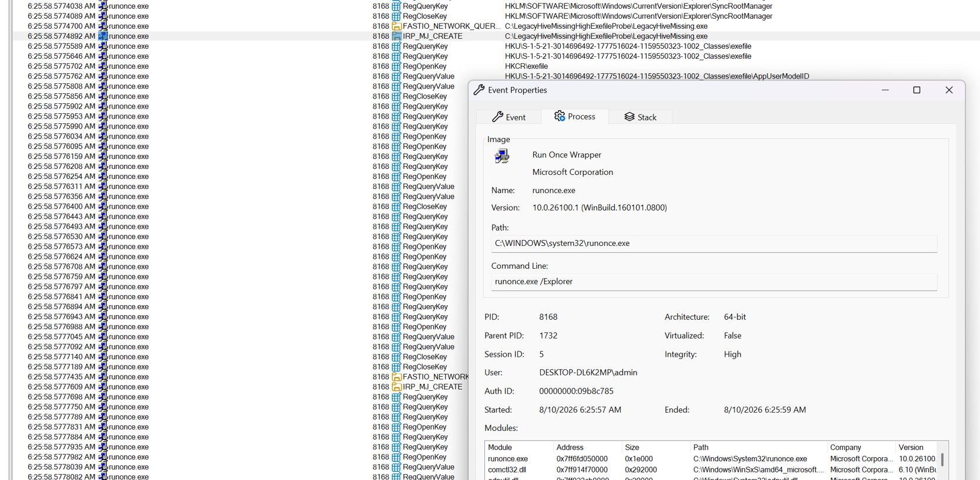980x480 pixels.
Task: Click the runonce.exe process icon at 6:25:58.5776708 AM
Action: tap(103, 266)
